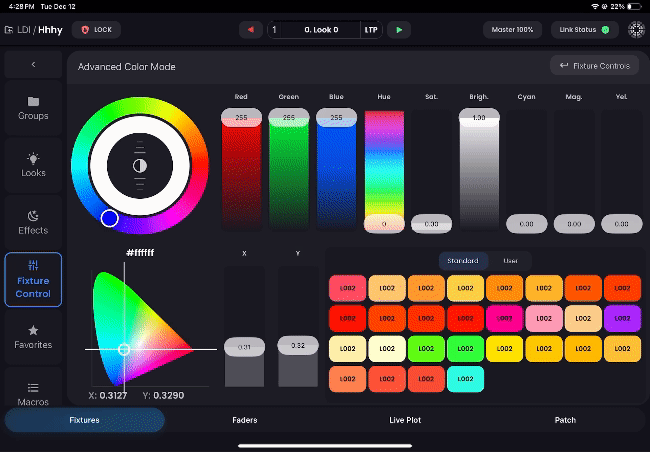Open the circular settings icon at top right
Image resolution: width=650 pixels, height=452 pixels.
point(636,30)
